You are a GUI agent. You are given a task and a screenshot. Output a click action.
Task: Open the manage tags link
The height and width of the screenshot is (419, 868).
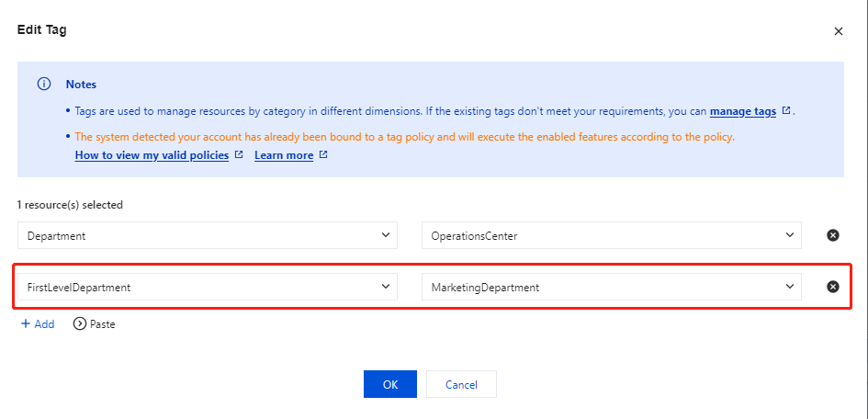click(742, 111)
